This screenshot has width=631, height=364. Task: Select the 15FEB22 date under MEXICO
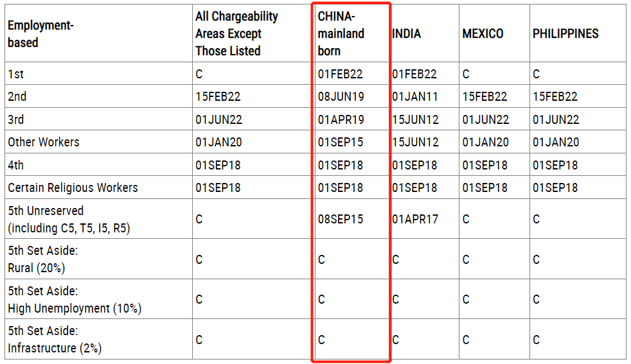tap(484, 96)
